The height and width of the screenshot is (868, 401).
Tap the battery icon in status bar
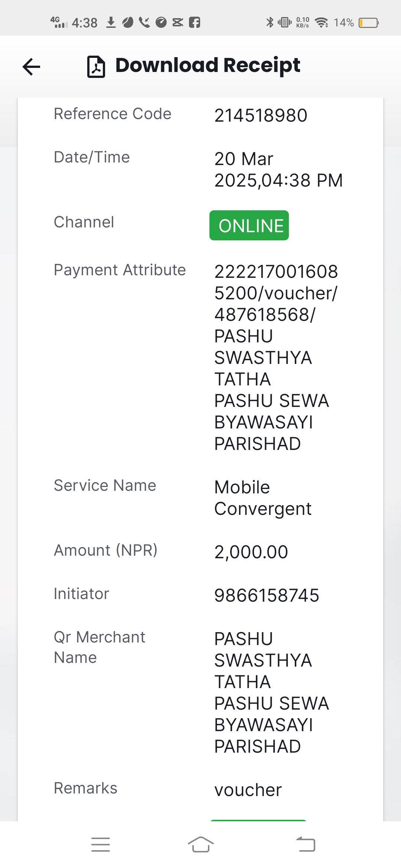369,23
